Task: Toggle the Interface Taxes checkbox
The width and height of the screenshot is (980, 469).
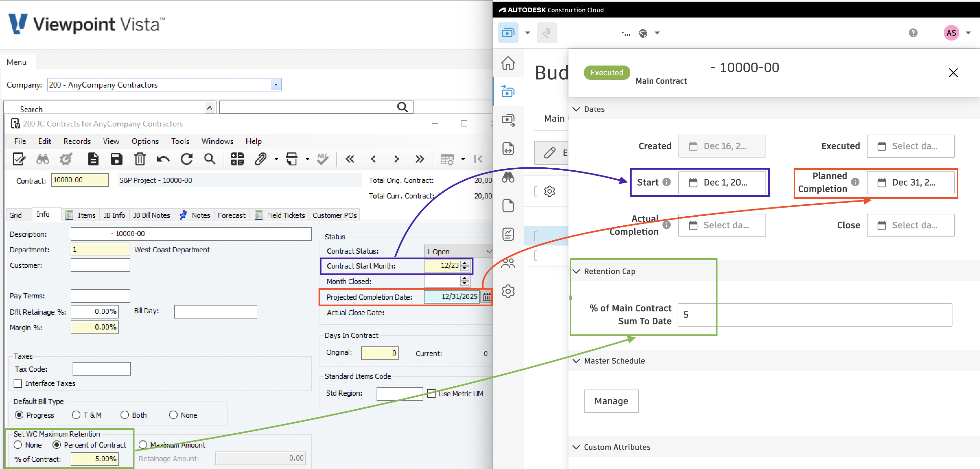Action: point(18,383)
